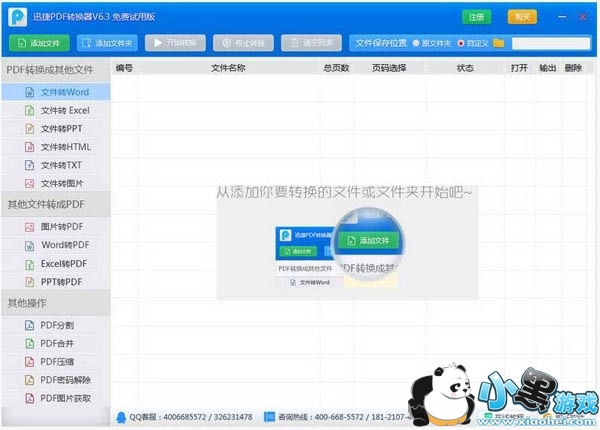
Task: Close the PDF converter window
Action: point(583,17)
